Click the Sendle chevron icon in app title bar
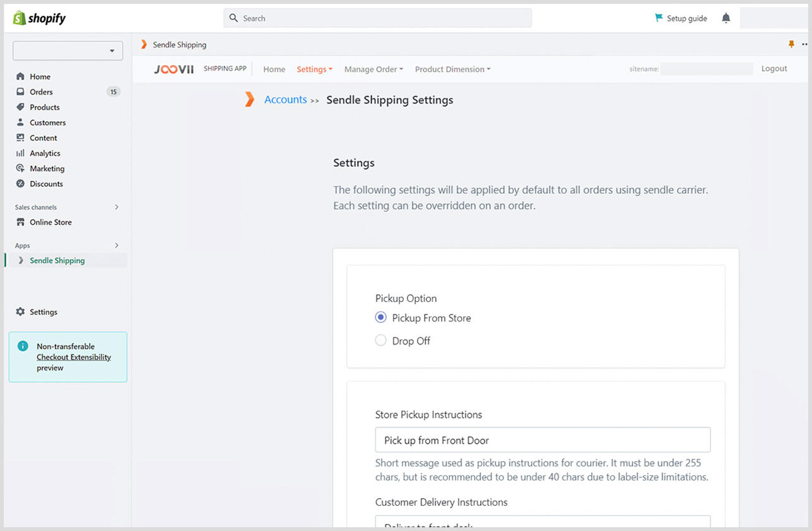Screen dimensions: 812x531 (144, 44)
